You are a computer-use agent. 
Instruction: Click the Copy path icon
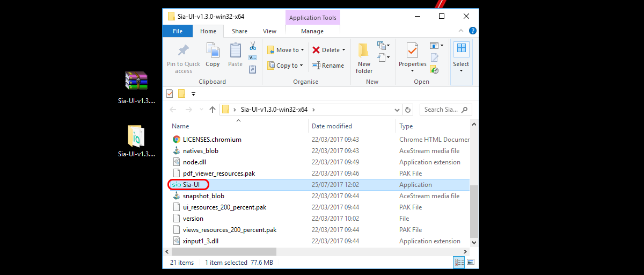(253, 57)
